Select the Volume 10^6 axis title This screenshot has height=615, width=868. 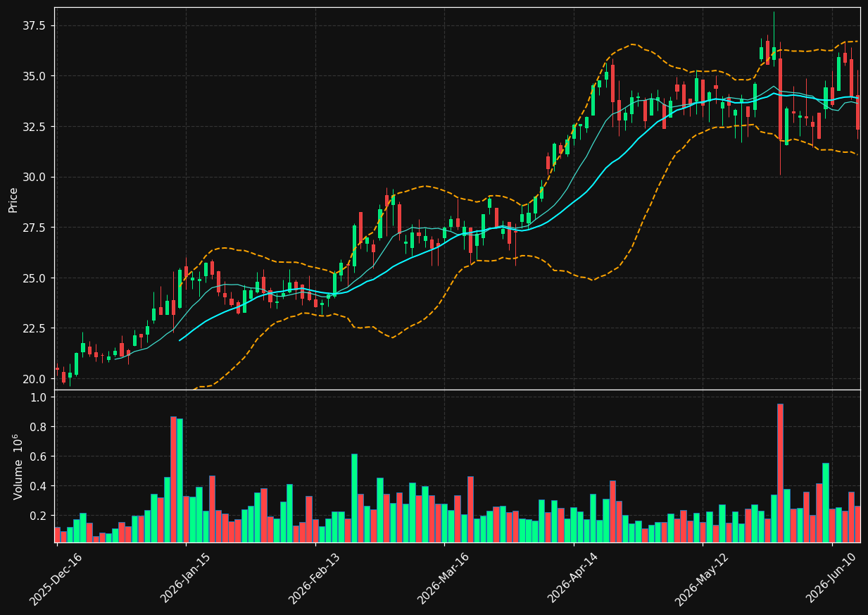(17, 467)
